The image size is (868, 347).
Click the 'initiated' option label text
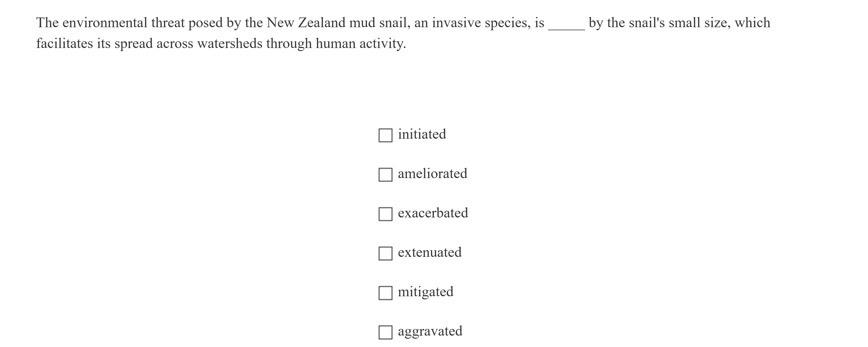click(x=422, y=134)
